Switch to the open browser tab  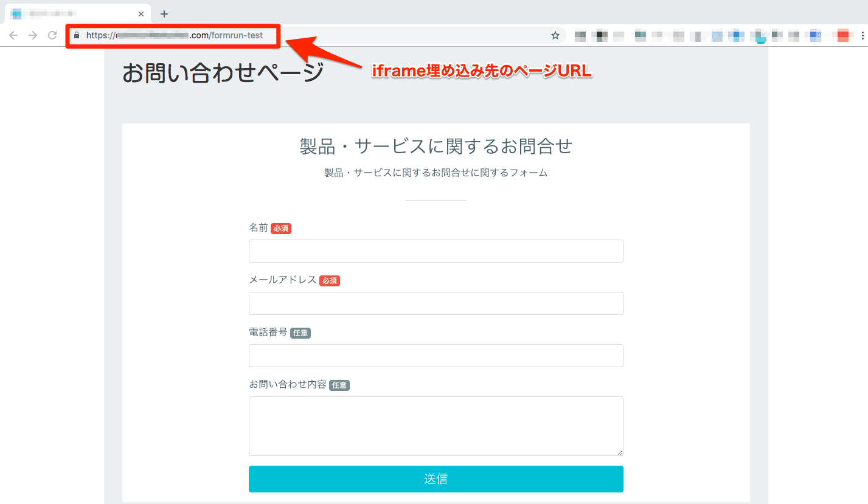click(73, 13)
